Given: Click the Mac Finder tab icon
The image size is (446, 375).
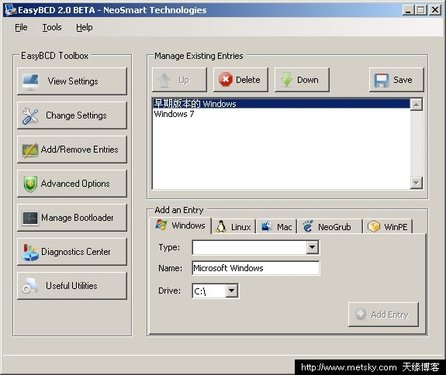Looking at the screenshot, I should click(266, 227).
